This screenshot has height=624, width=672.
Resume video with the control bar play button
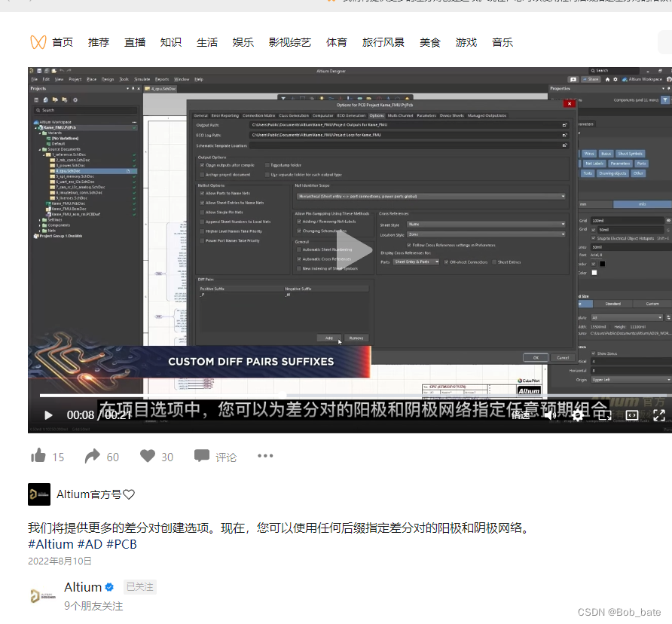coord(48,414)
